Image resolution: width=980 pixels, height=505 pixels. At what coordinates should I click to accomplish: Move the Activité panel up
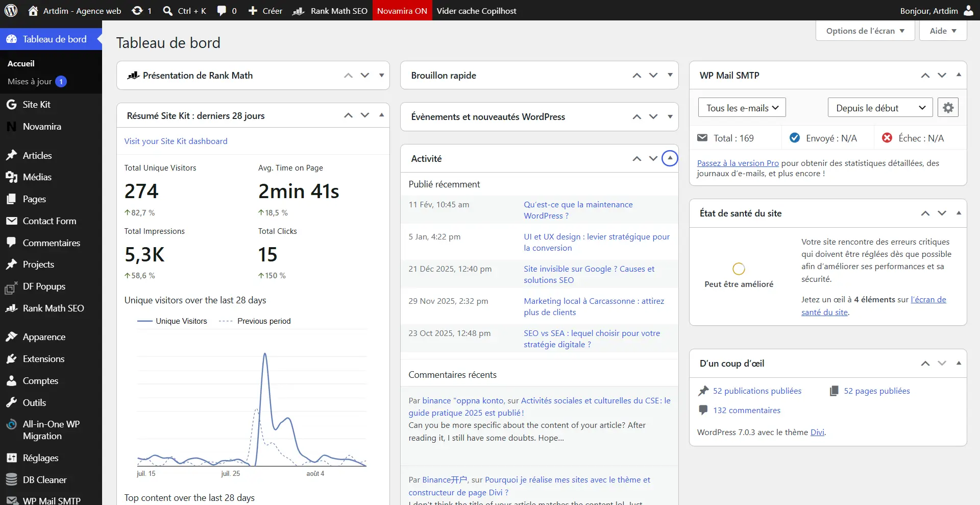[637, 159]
